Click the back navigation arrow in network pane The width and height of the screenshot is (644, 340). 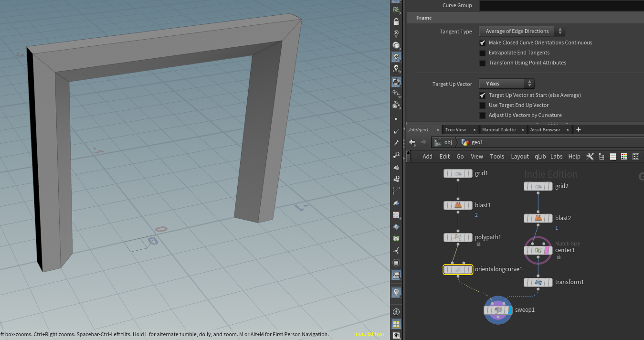412,142
